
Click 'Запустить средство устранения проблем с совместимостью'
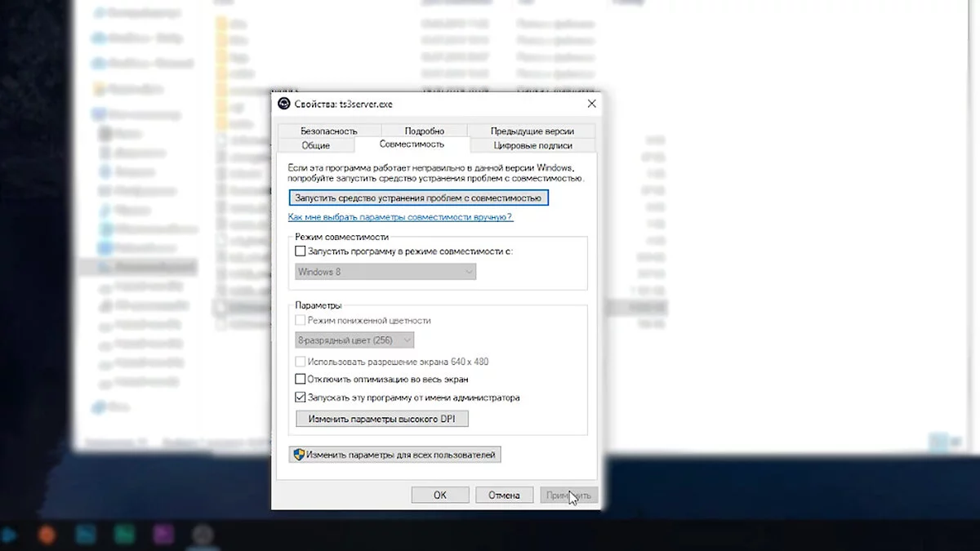click(x=419, y=198)
